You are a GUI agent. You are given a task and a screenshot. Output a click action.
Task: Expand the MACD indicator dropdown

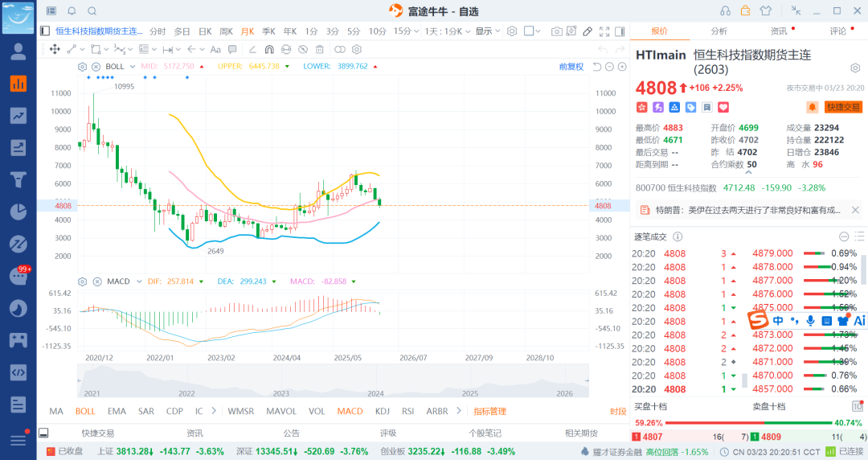pyautogui.click(x=139, y=281)
